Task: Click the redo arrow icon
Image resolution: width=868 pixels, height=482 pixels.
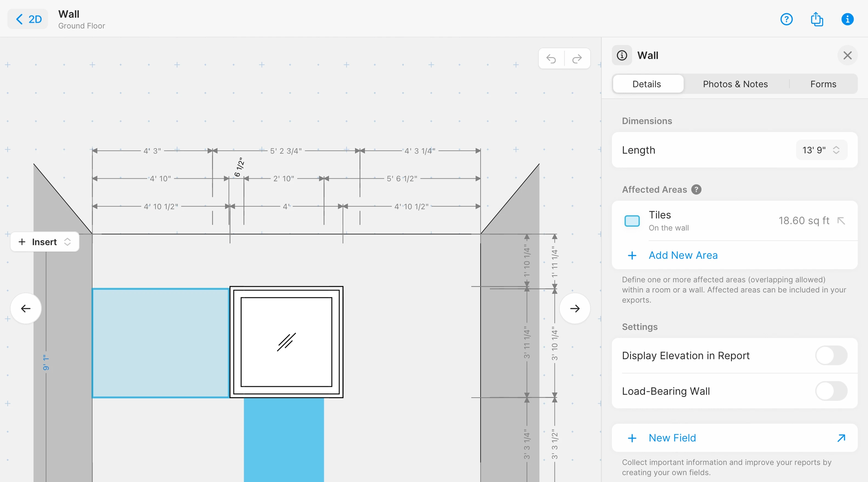Action: pos(577,59)
